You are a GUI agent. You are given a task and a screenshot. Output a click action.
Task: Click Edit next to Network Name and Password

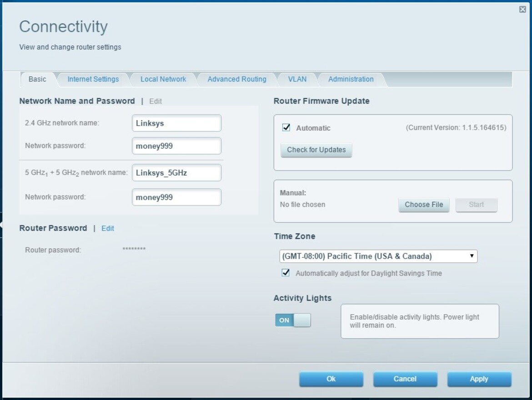156,101
